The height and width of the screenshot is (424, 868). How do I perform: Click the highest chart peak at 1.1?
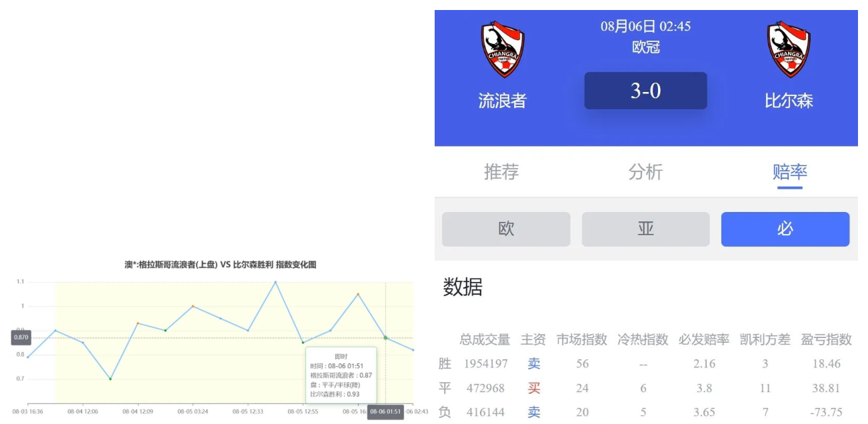click(275, 282)
